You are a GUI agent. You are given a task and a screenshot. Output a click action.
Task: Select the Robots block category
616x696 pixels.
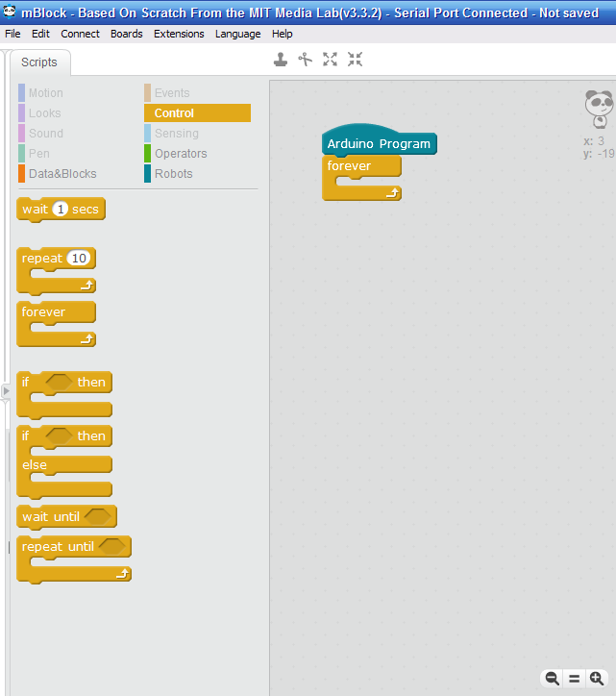(168, 174)
